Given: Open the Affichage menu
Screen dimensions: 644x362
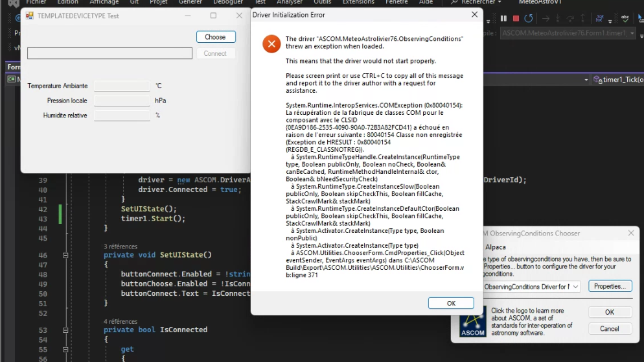Looking at the screenshot, I should [104, 2].
